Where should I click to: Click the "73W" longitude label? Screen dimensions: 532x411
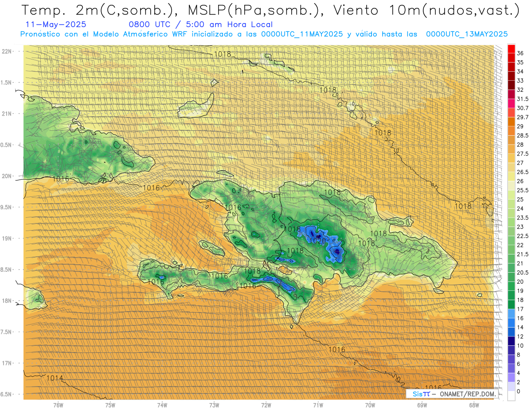pyautogui.click(x=214, y=405)
